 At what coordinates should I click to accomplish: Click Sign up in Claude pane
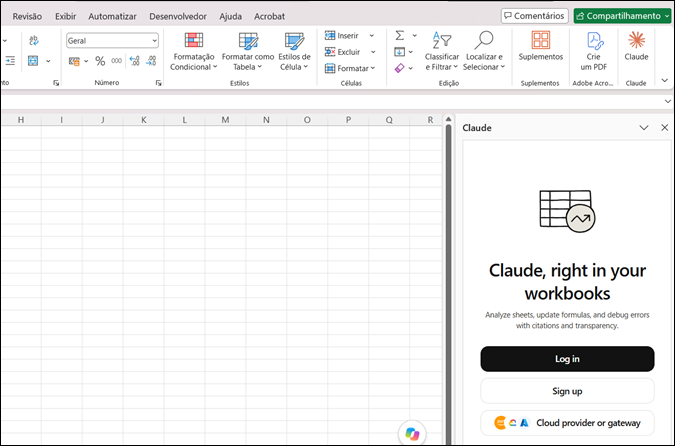(567, 391)
